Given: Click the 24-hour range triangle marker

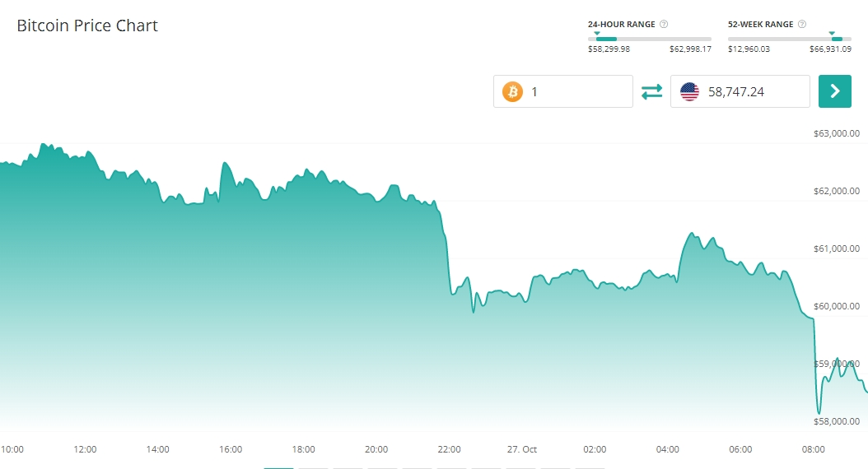Looking at the screenshot, I should point(597,33).
